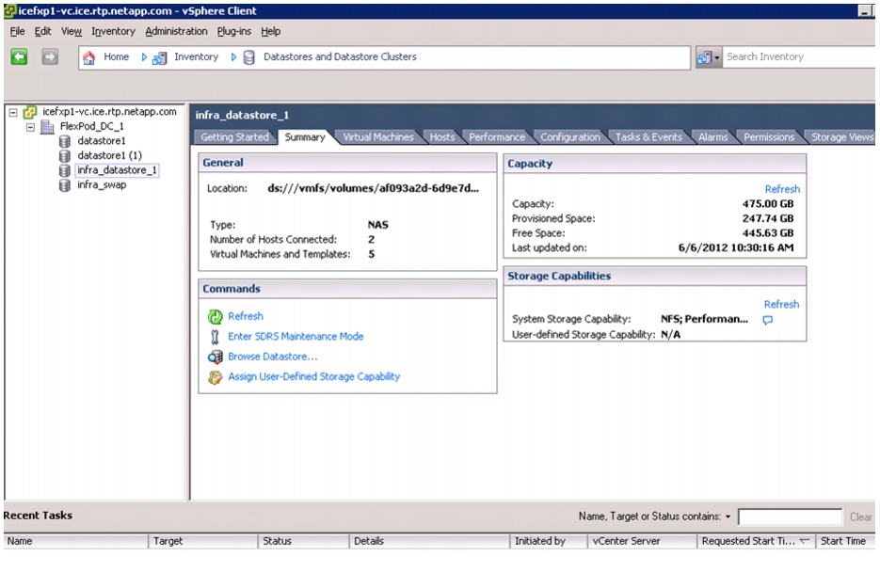The image size is (880, 588).
Task: Open the Plug-ins menu
Action: click(234, 31)
